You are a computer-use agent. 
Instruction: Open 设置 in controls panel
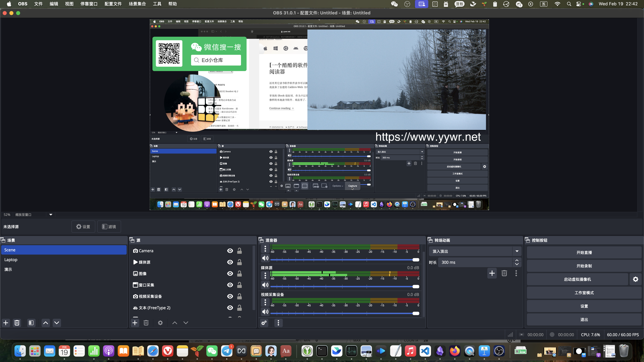coord(584,306)
